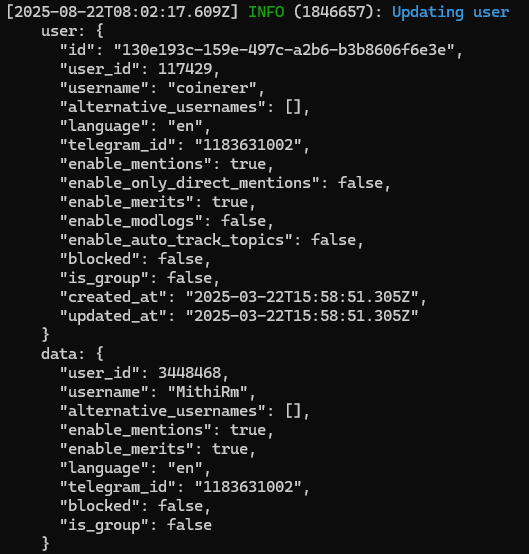This screenshot has height=554, width=529.
Task: Click the username value "MithiRm"
Action: [207, 392]
